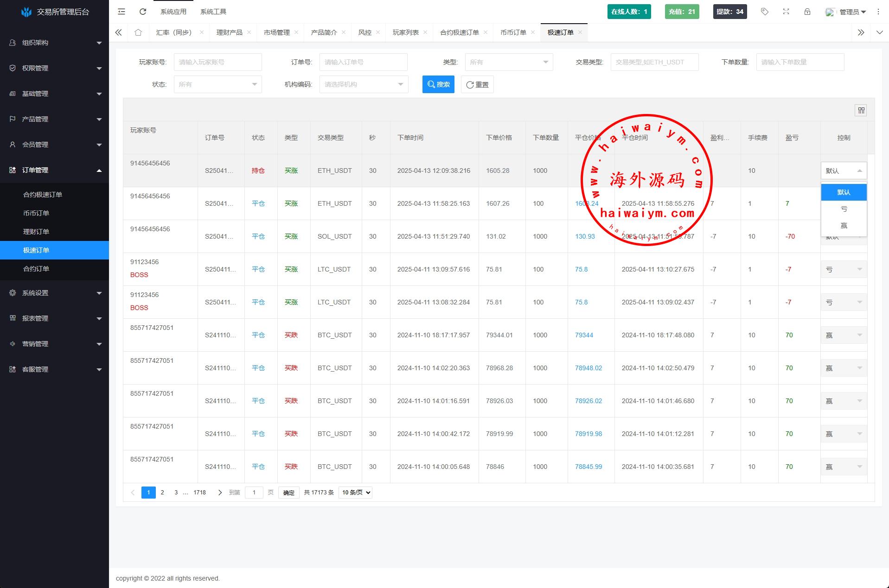Go to the home tab icon
Viewport: 889px width, 588px height.
(138, 32)
